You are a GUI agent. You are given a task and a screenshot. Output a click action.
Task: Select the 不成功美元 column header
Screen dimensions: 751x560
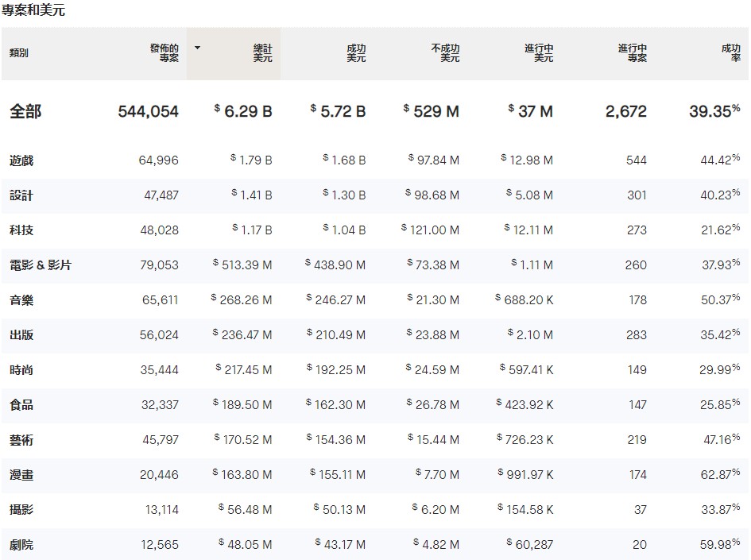[x=445, y=53]
